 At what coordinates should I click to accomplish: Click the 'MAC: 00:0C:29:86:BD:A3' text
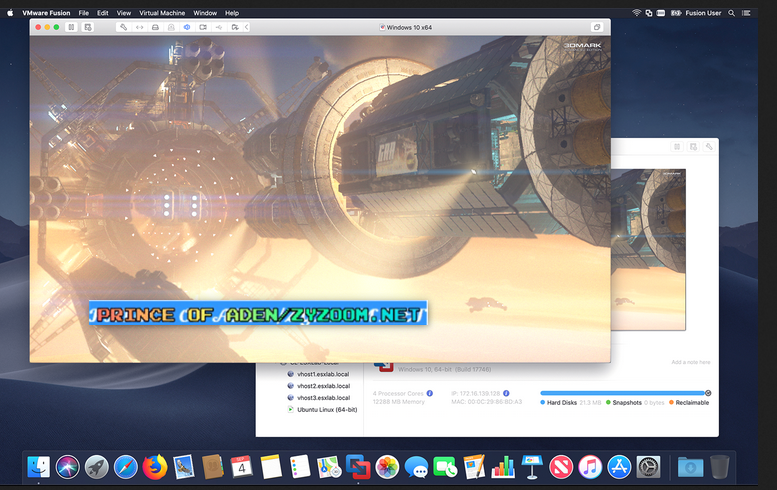pos(487,402)
